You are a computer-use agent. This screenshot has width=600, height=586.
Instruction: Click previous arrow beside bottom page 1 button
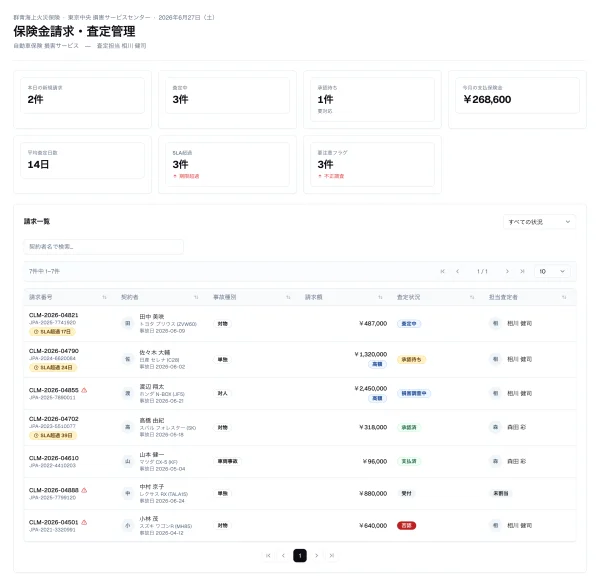click(x=283, y=555)
